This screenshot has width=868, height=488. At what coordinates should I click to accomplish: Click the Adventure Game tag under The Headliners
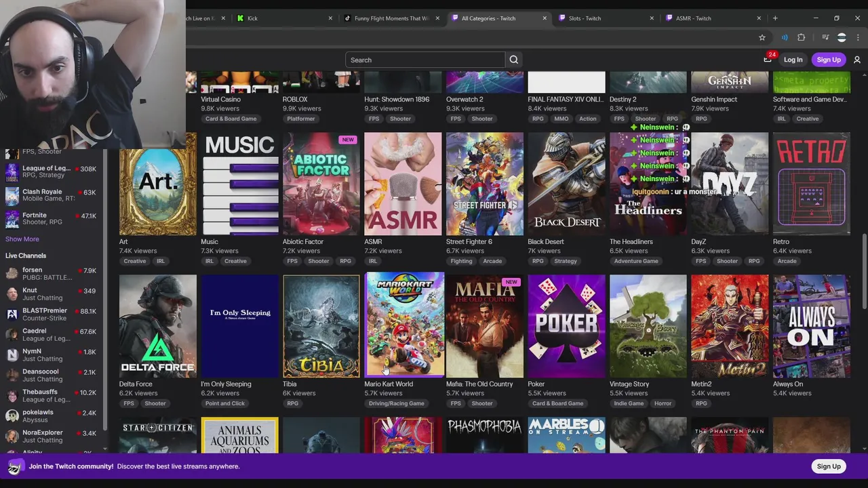[636, 261]
